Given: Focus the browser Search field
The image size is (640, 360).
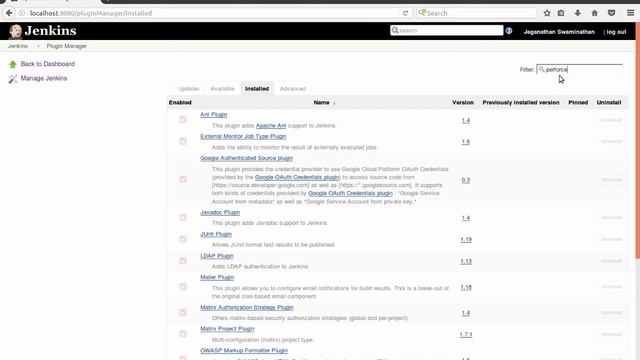Looking at the screenshot, I should [477, 13].
